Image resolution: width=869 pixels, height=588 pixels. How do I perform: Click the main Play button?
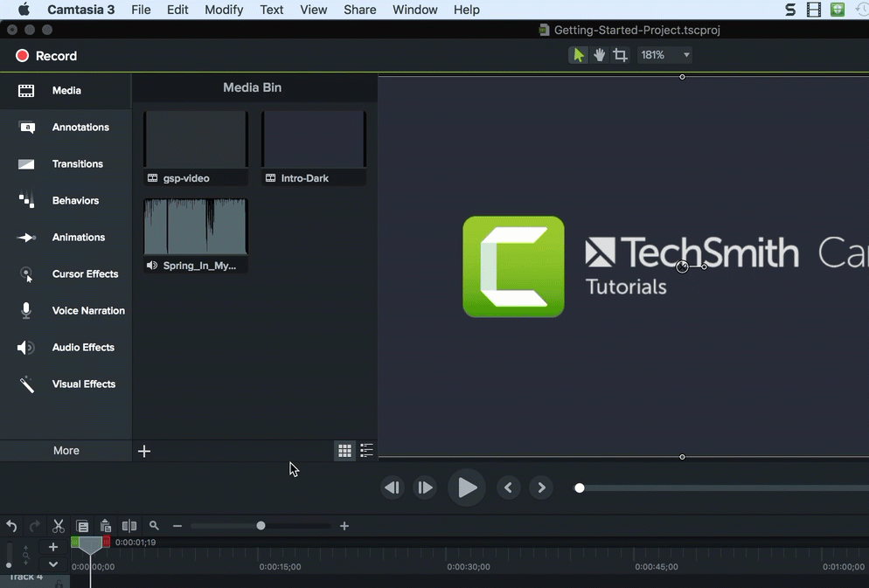467,488
